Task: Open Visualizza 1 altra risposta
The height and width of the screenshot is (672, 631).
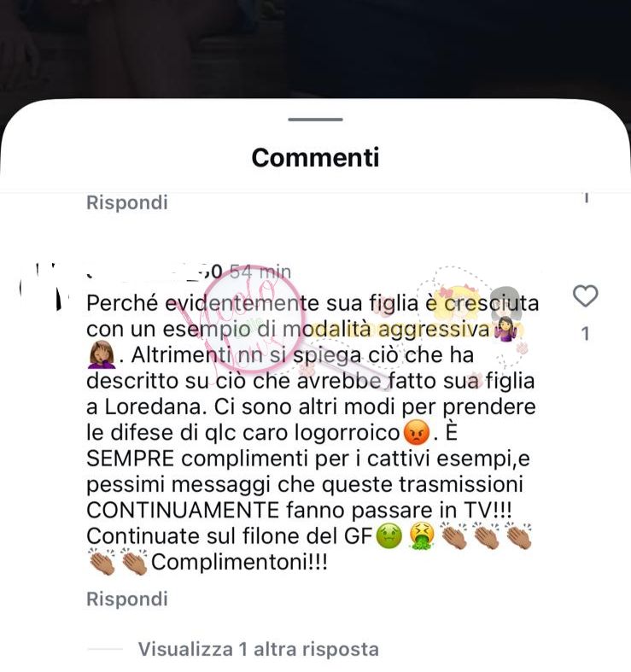Action: (259, 649)
